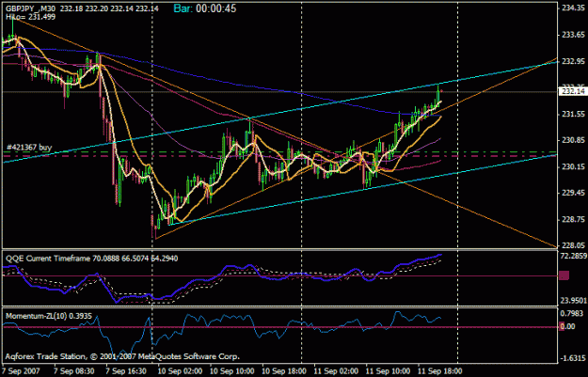588x377 pixels.
Task: Click the 11 Sep 18:00 time axis label
Action: [x=440, y=371]
